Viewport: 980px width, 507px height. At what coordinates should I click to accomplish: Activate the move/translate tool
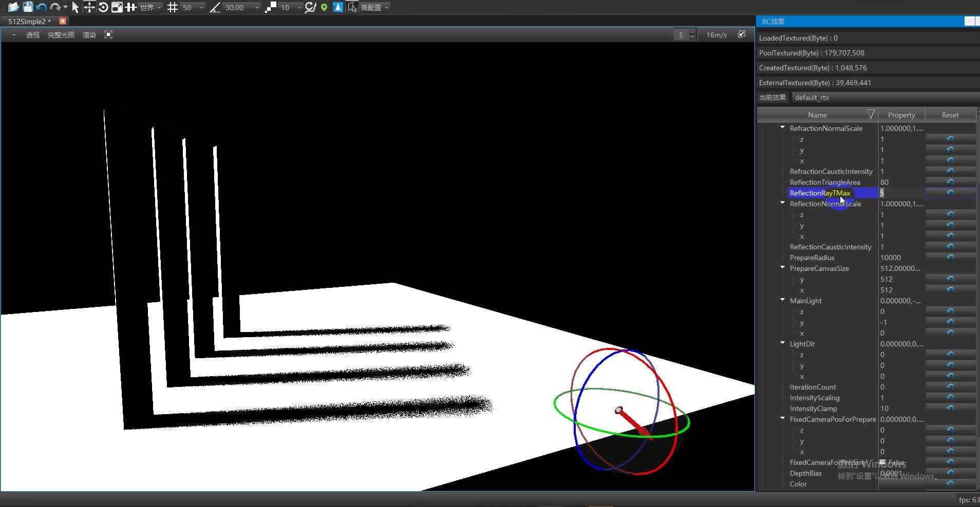[x=90, y=7]
